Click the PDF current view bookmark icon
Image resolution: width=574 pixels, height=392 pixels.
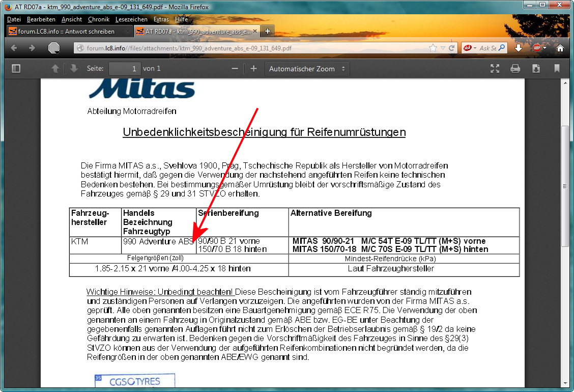click(x=557, y=69)
